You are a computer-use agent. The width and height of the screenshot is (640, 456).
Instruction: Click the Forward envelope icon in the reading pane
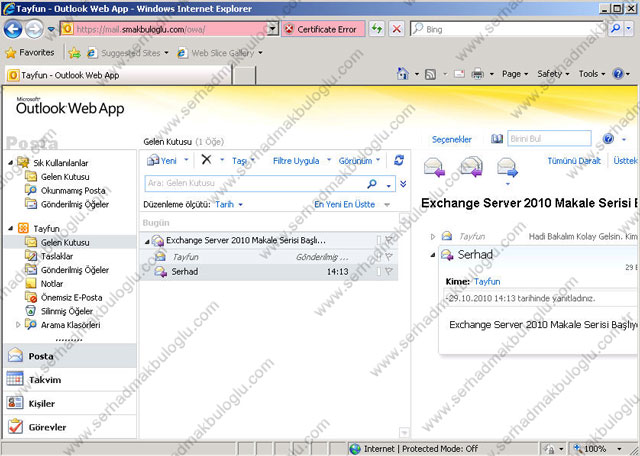pos(507,167)
